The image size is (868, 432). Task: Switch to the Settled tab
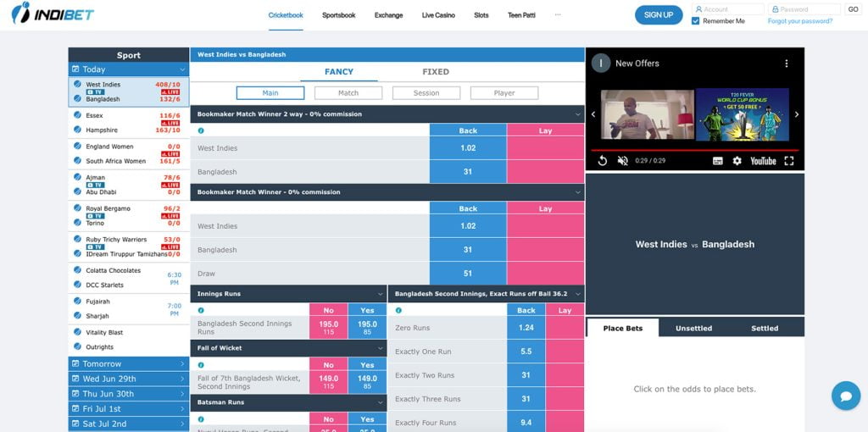coord(765,328)
